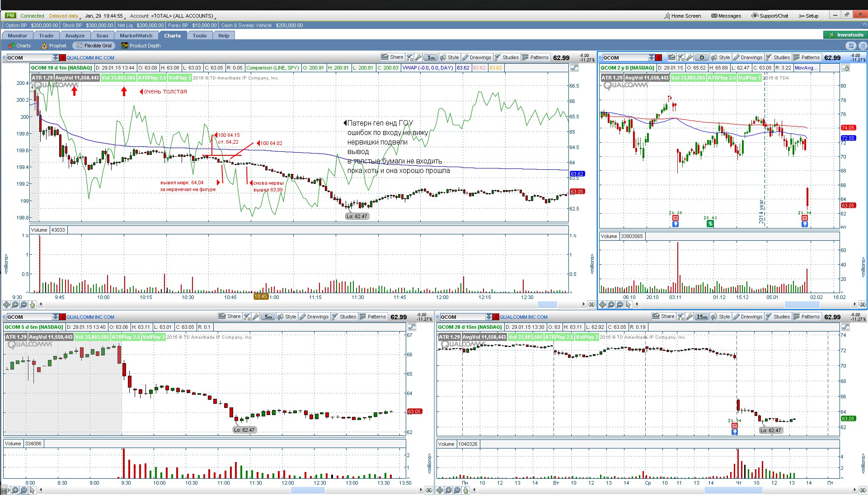Open the Setup menu
The width and height of the screenshot is (868, 495).
809,16
